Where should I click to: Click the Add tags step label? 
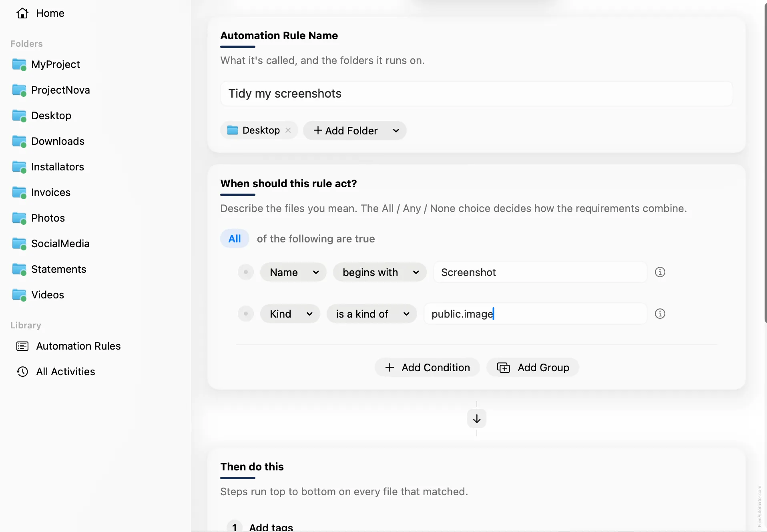(271, 527)
